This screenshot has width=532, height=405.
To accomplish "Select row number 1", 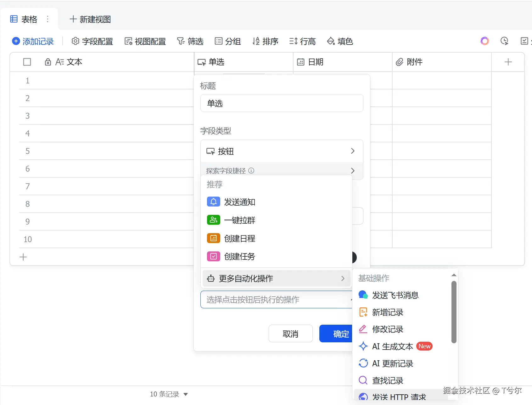I will (28, 81).
